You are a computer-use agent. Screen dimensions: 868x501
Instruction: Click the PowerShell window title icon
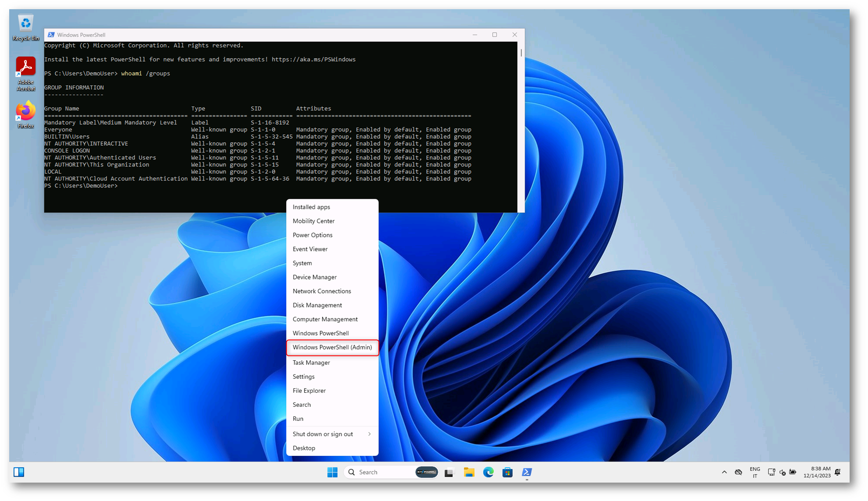(51, 35)
